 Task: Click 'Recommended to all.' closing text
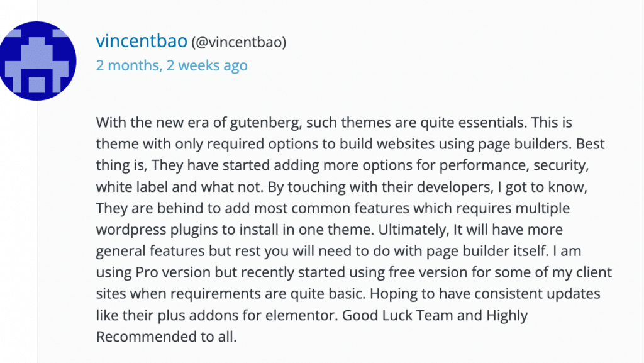pyautogui.click(x=166, y=337)
